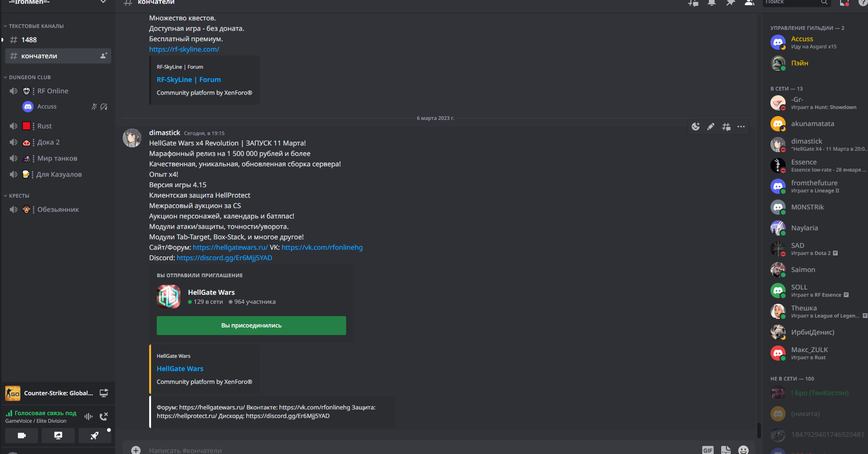Open dimastick's avatar in chat
Screen dimensions: 868x454
(x=132, y=138)
